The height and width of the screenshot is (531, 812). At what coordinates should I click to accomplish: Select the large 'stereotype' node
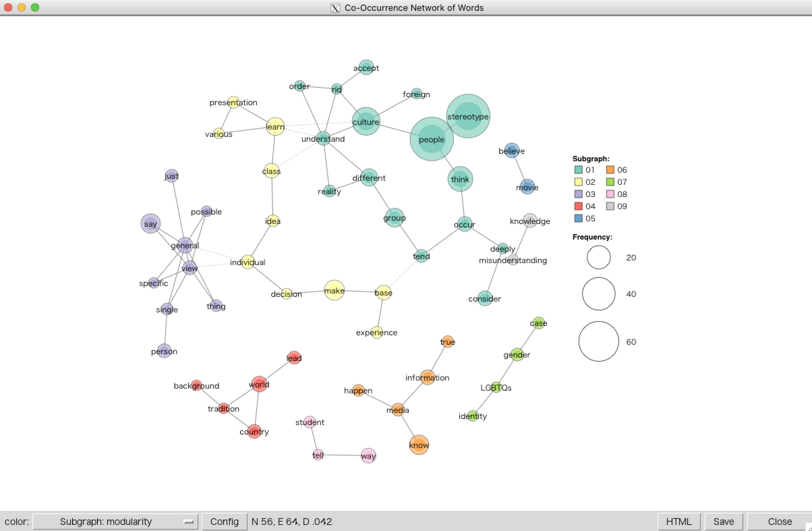point(468,116)
